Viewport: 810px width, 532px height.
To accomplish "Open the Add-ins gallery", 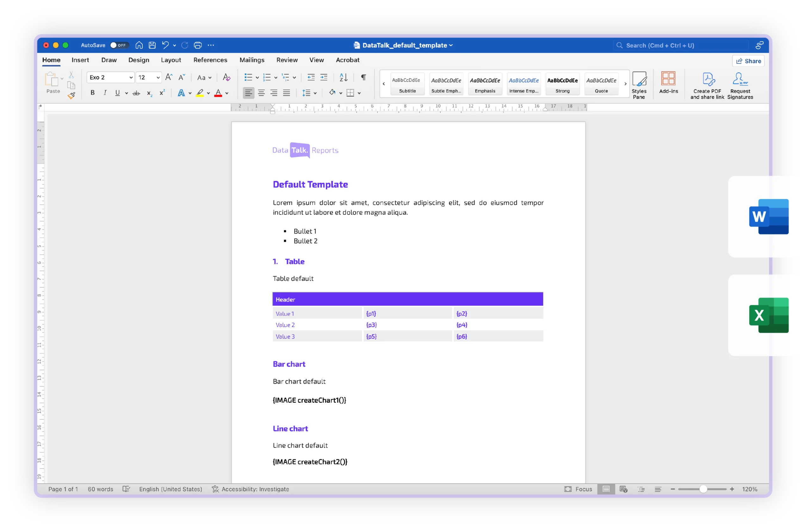I will coord(669,83).
